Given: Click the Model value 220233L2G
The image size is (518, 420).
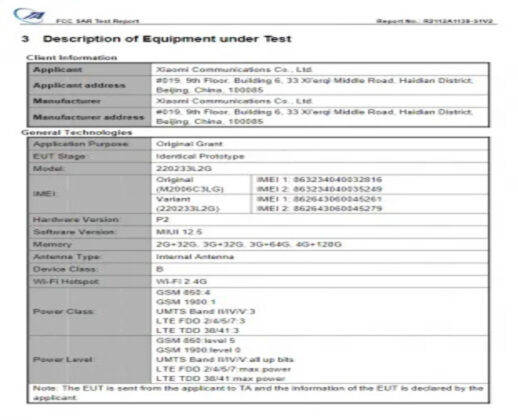Looking at the screenshot, I should 184,168.
